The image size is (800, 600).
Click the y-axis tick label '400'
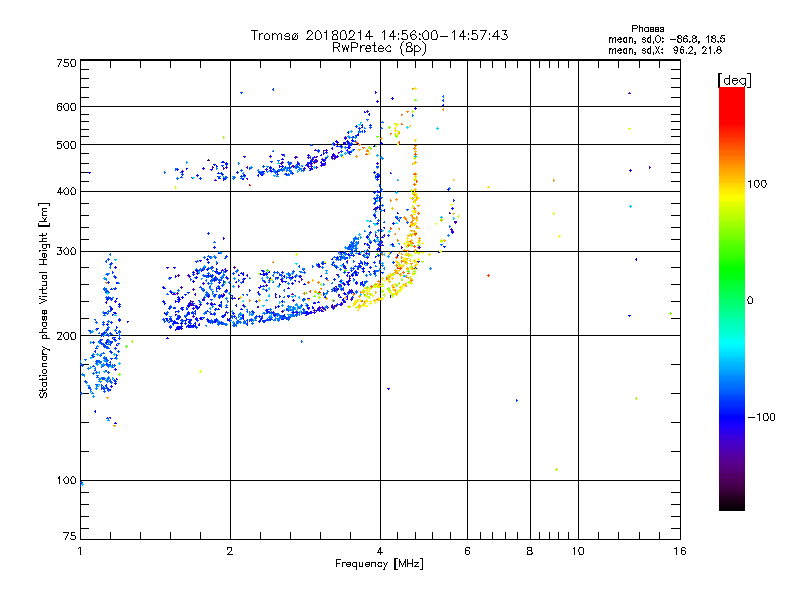coord(67,191)
